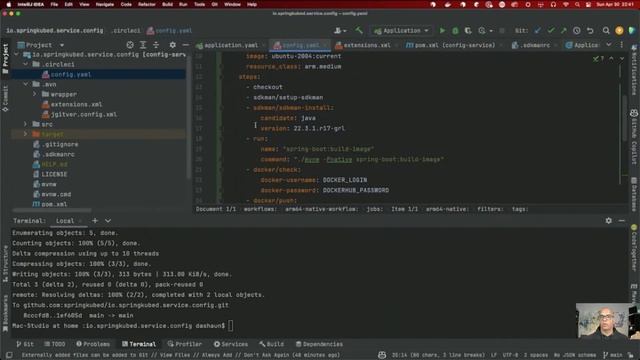Open the Project view mode dropdown

pos(62,45)
